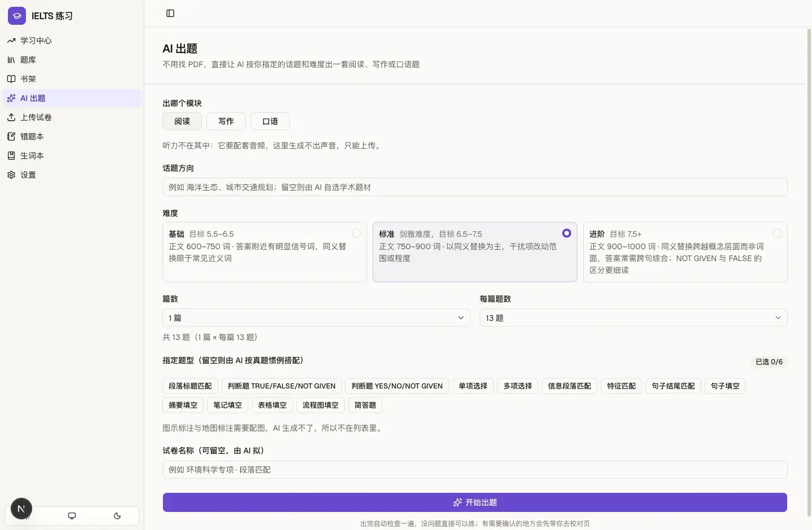Toggle question type 句子填空
The height and width of the screenshot is (530, 812).
(x=725, y=386)
